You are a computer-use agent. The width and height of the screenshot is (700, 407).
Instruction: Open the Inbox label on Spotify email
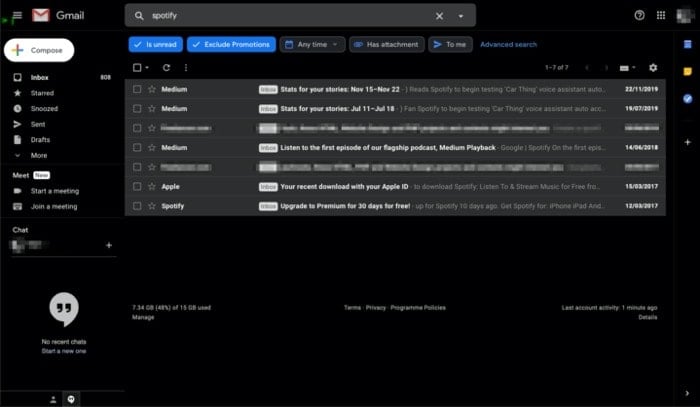[x=268, y=206]
